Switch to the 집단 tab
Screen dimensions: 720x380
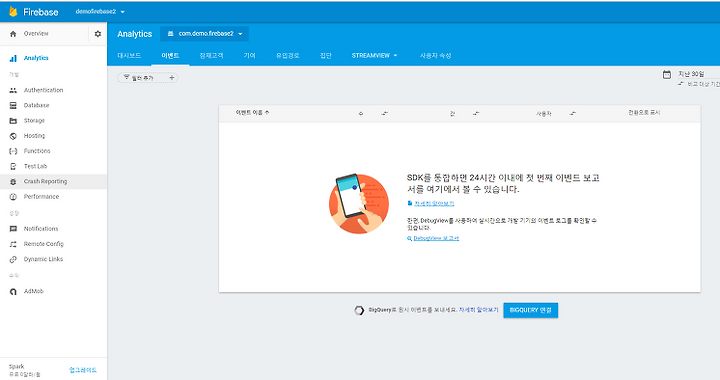pyautogui.click(x=326, y=56)
